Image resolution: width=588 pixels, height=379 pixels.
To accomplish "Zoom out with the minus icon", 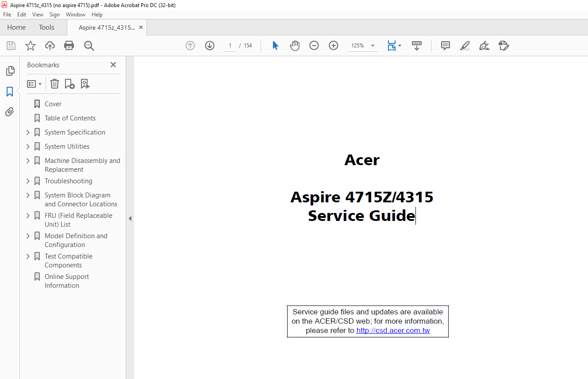I will [x=314, y=46].
